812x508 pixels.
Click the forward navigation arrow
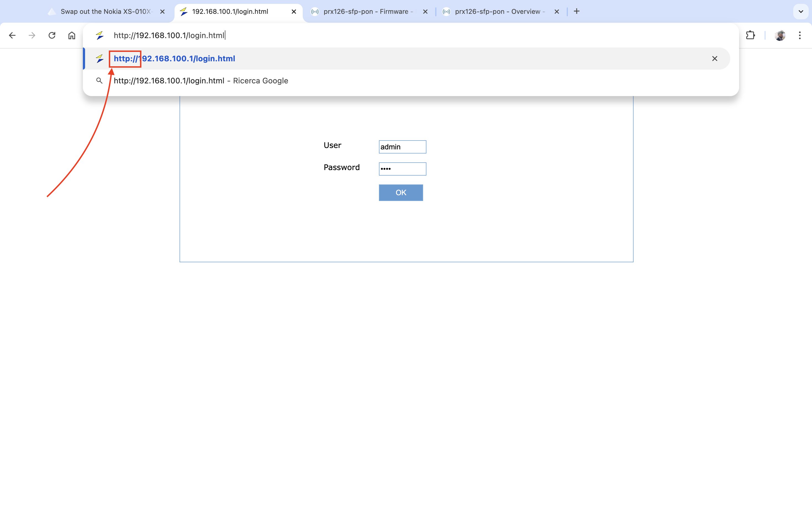coord(32,35)
